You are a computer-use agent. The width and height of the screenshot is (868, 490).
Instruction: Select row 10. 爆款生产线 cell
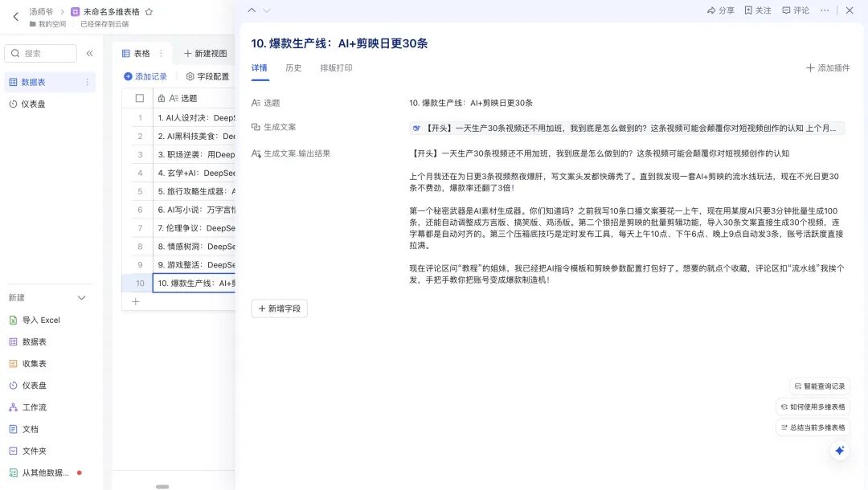(194, 284)
